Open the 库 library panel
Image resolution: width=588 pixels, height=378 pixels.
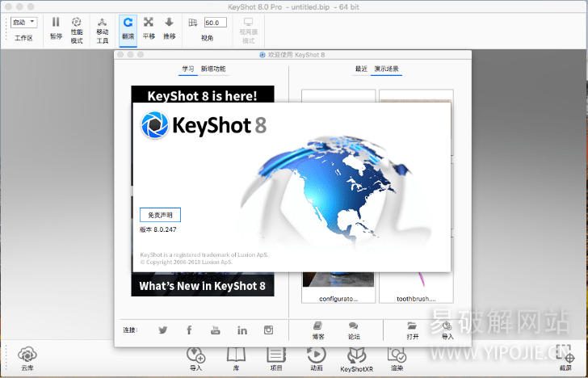[x=236, y=359]
